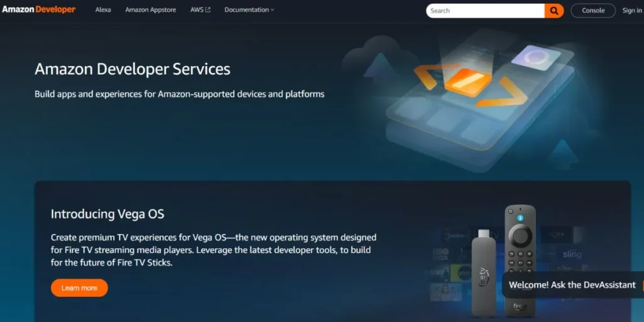644x322 pixels.
Task: Click the sling app tile
Action: (x=571, y=255)
